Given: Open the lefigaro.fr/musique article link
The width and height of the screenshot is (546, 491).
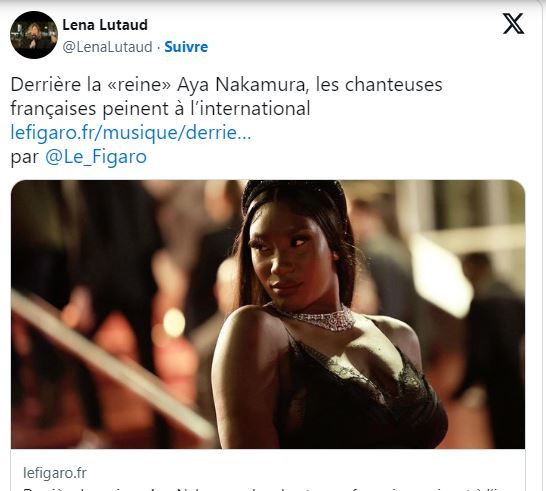Looking at the screenshot, I should [131, 133].
